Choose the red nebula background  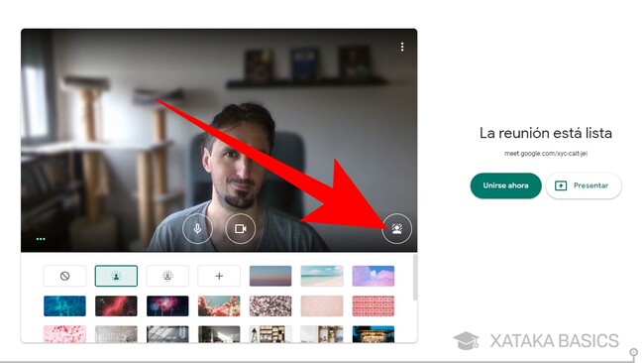[x=116, y=305]
